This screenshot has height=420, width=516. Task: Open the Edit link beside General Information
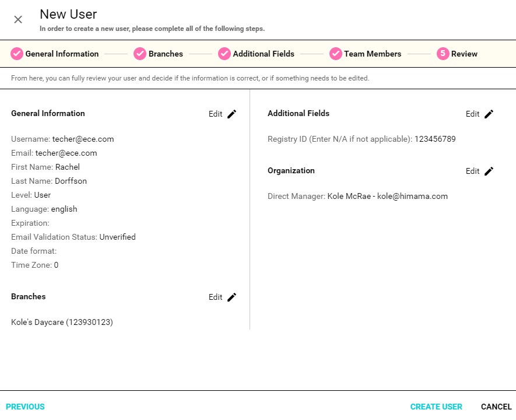pyautogui.click(x=215, y=114)
